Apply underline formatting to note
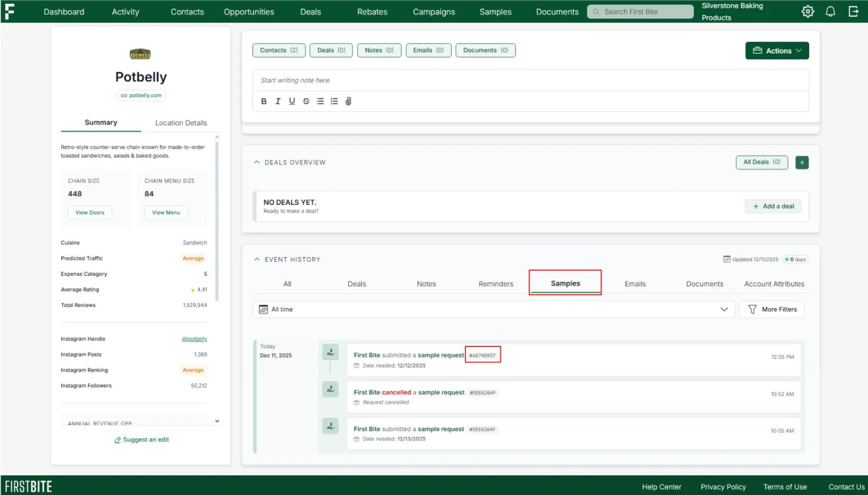 pos(292,101)
